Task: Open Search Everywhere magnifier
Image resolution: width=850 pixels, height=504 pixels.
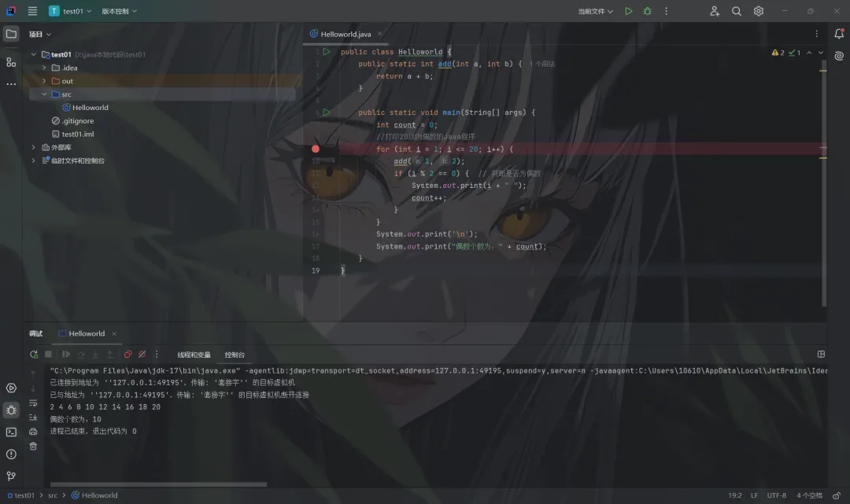Action: (736, 11)
